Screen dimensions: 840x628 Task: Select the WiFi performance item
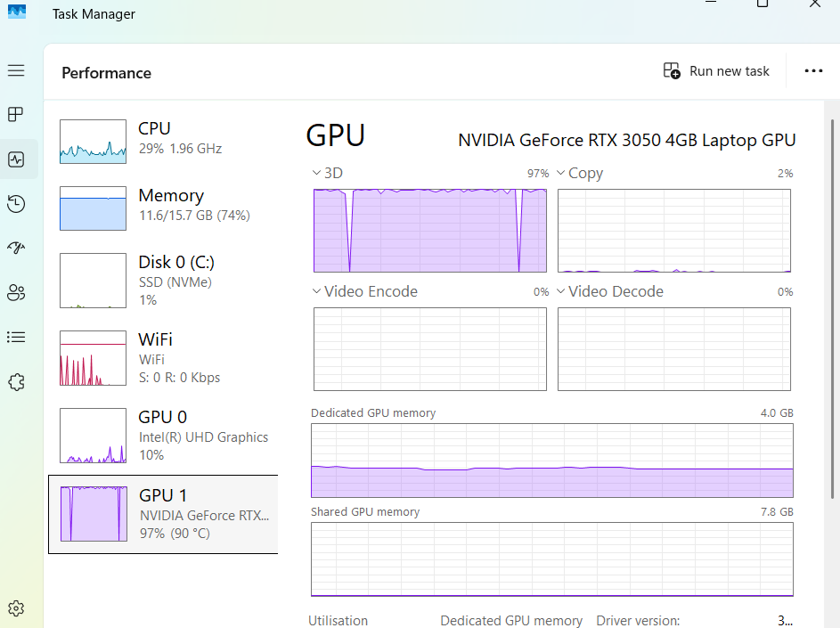[163, 358]
